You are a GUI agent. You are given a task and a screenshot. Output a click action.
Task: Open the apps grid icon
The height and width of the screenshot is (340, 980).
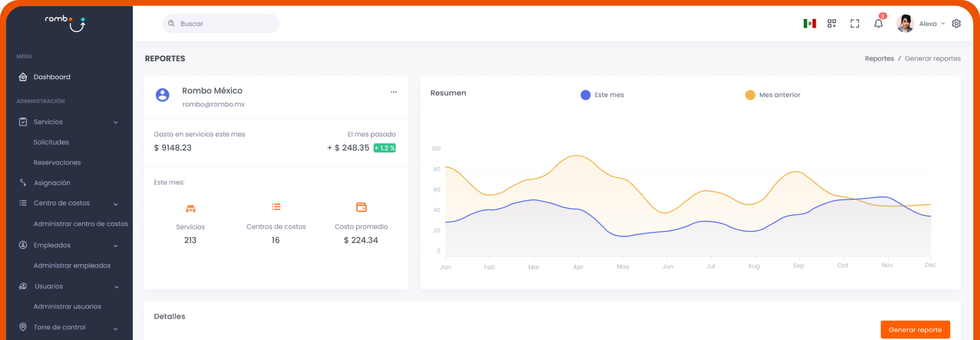pyautogui.click(x=832, y=24)
